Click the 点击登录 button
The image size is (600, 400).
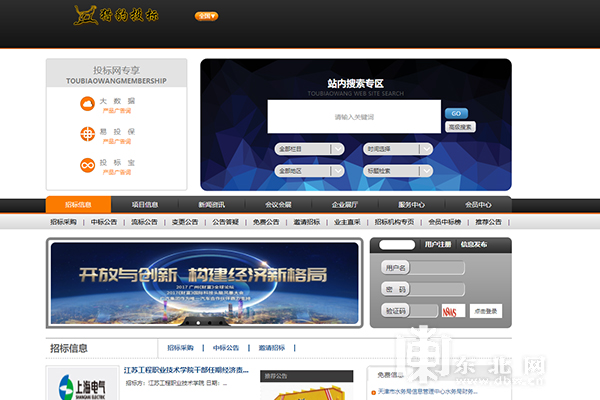pos(486,311)
